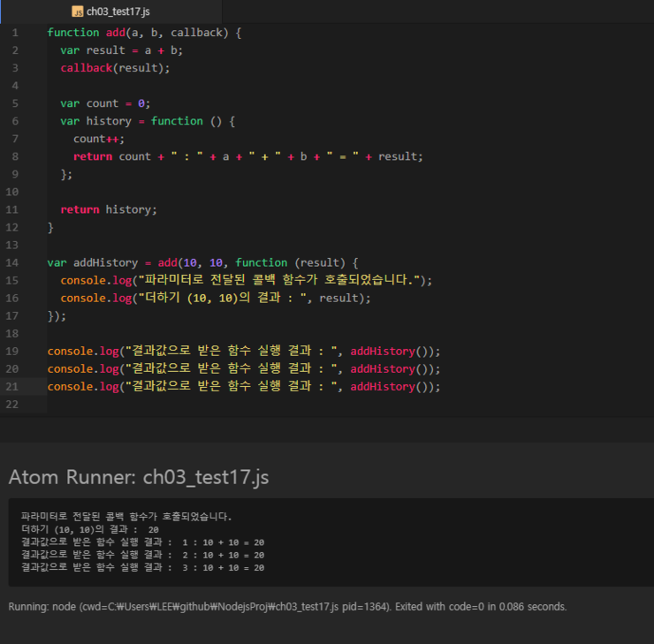Screen dimensions: 654x644
Task: Click 'count++;' on line 7
Action: 99,139
